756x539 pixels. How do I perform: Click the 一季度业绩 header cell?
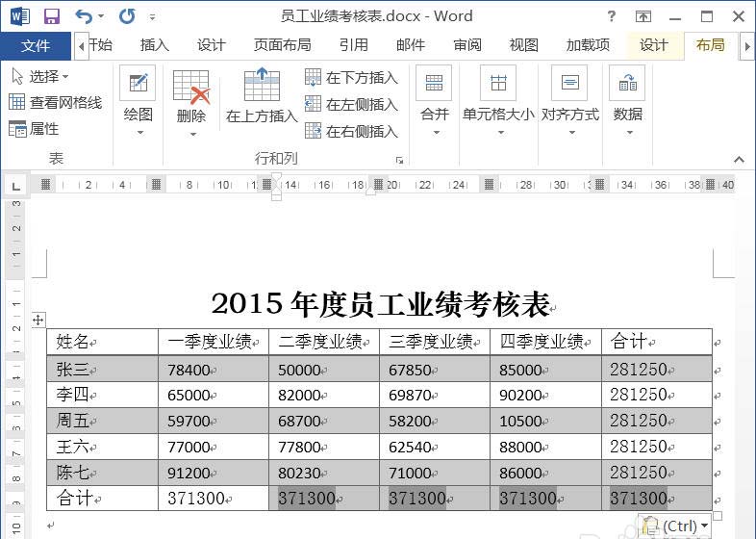tap(214, 342)
